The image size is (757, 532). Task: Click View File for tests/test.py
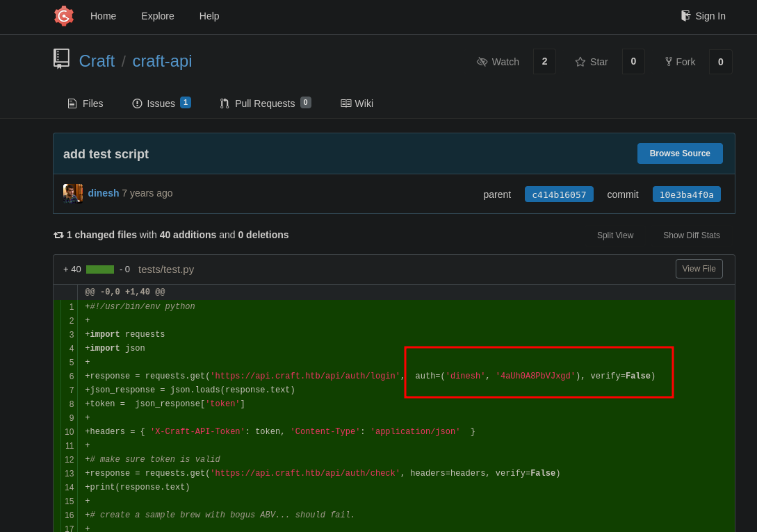click(699, 269)
